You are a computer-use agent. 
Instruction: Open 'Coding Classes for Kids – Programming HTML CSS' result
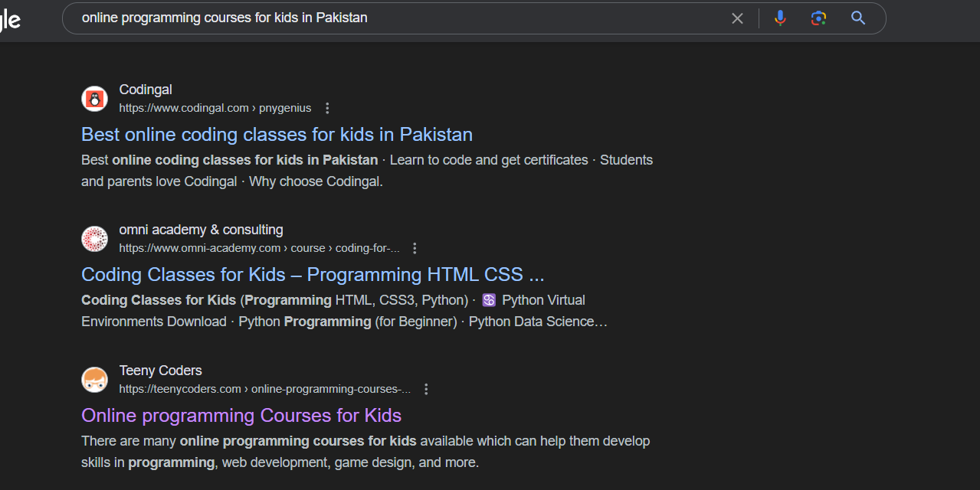pos(313,274)
